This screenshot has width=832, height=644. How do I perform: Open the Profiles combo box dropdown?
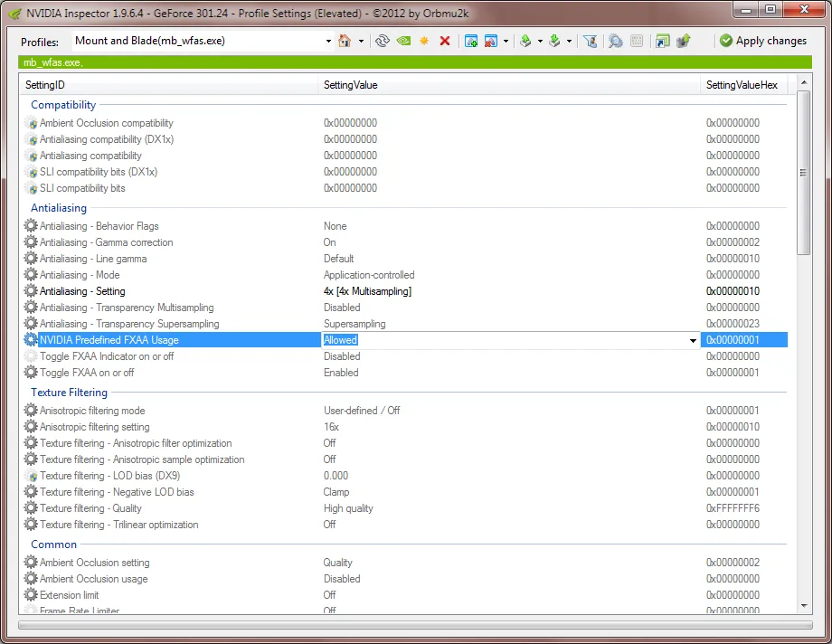tap(328, 41)
